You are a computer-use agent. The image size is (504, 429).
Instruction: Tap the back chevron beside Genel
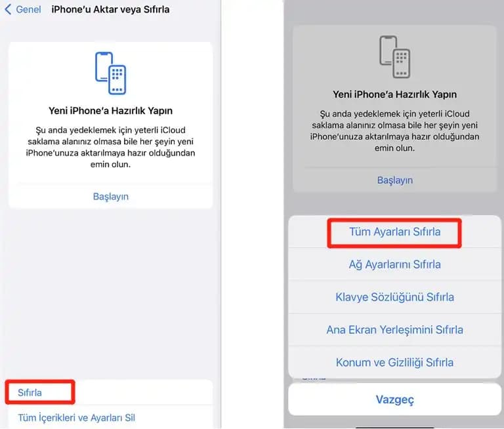[8, 9]
